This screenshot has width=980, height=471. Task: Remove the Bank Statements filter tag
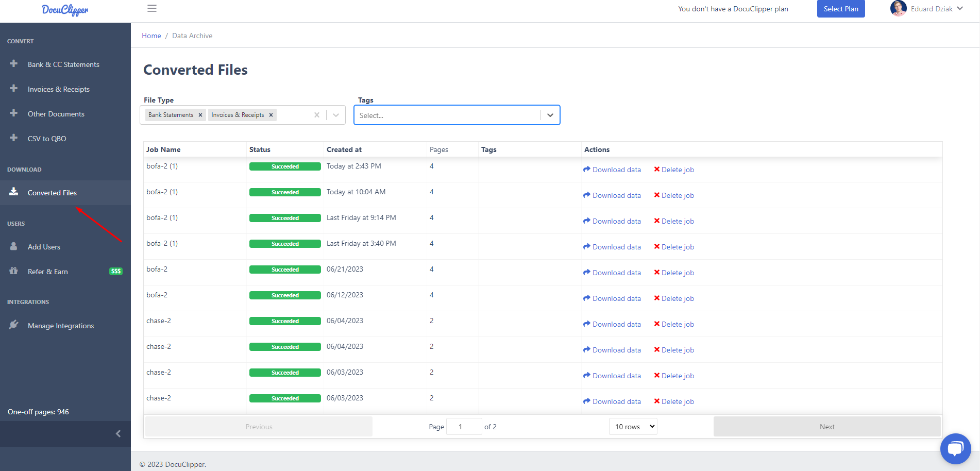click(x=201, y=114)
